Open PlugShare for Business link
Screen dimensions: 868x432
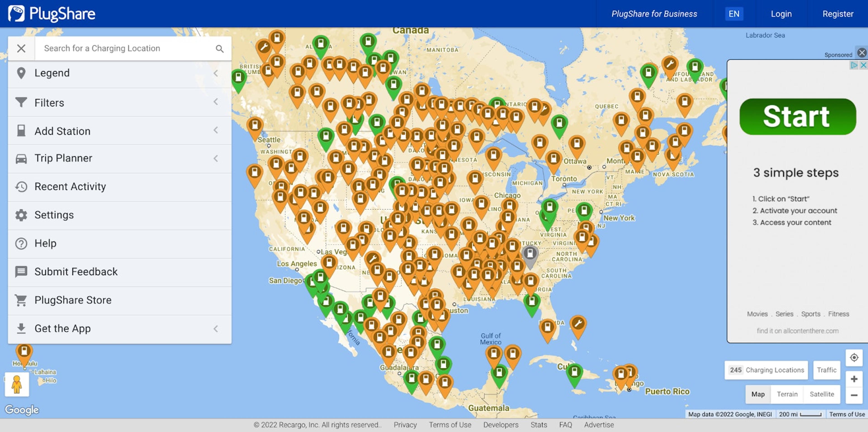coord(654,14)
